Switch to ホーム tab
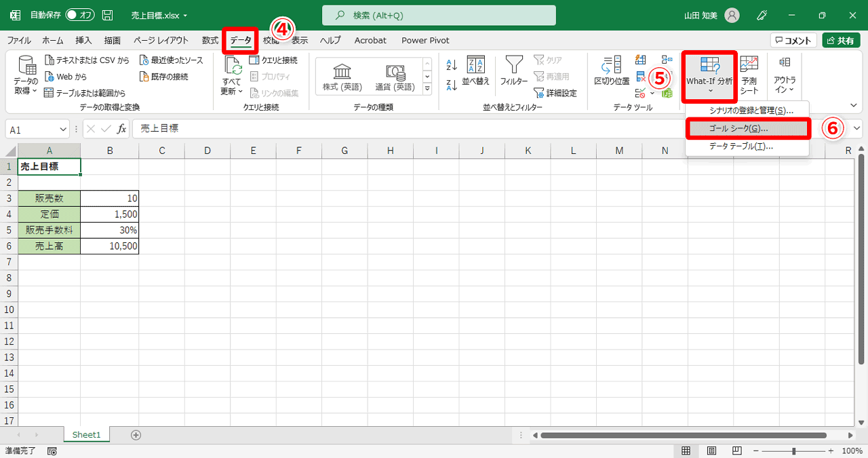868x458 pixels. [53, 40]
